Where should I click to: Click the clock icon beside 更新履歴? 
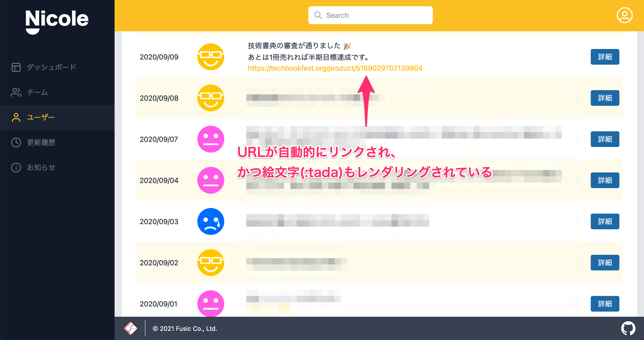tap(16, 142)
